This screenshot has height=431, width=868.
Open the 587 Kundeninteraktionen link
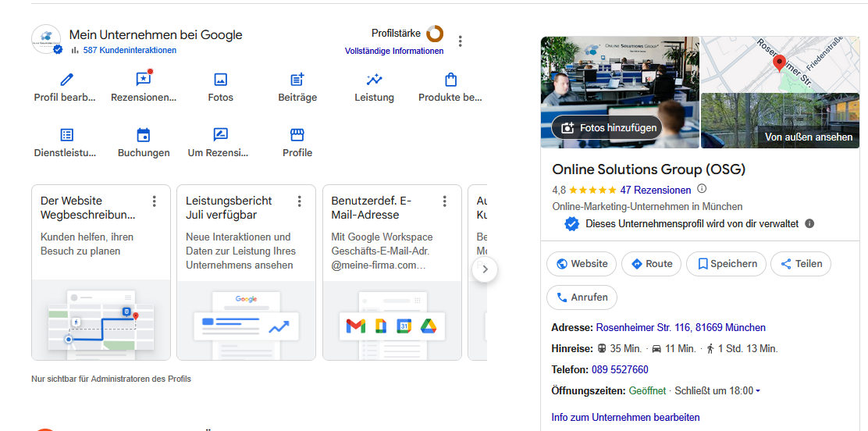[x=130, y=51]
